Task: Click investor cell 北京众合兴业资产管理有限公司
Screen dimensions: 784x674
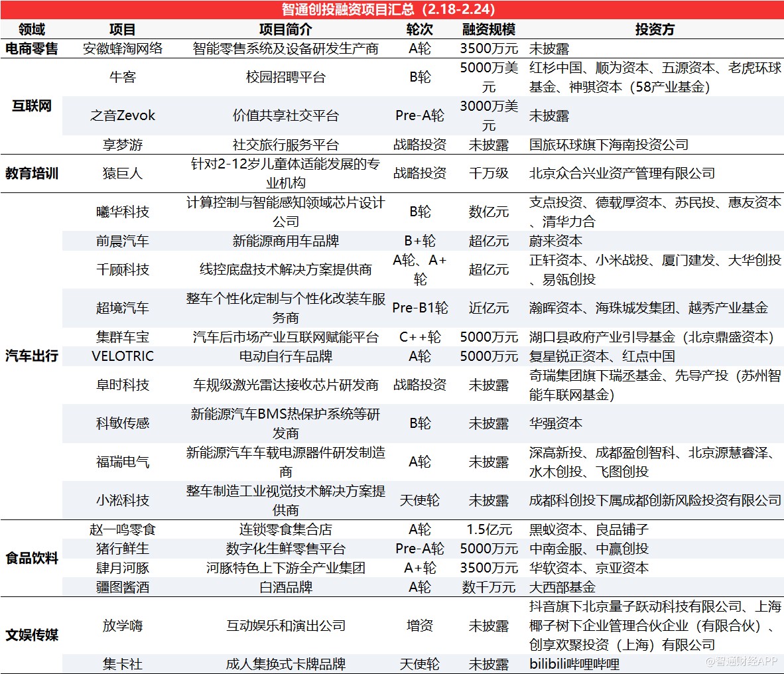Action: coord(622,174)
